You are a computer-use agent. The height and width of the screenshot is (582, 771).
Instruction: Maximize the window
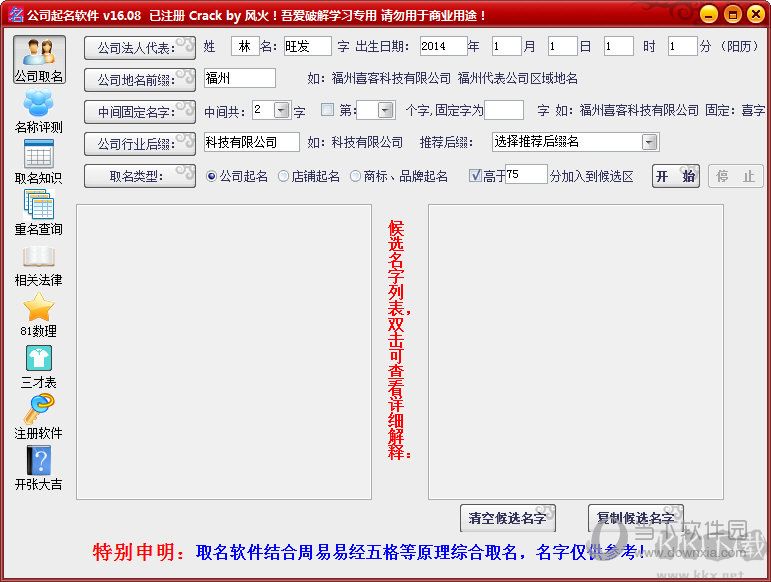click(x=732, y=14)
